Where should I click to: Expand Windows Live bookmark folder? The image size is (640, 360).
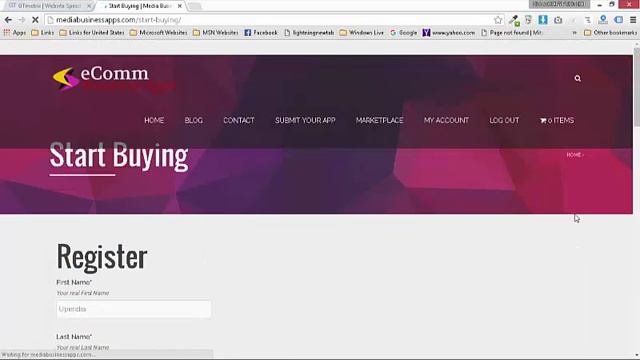[362, 33]
